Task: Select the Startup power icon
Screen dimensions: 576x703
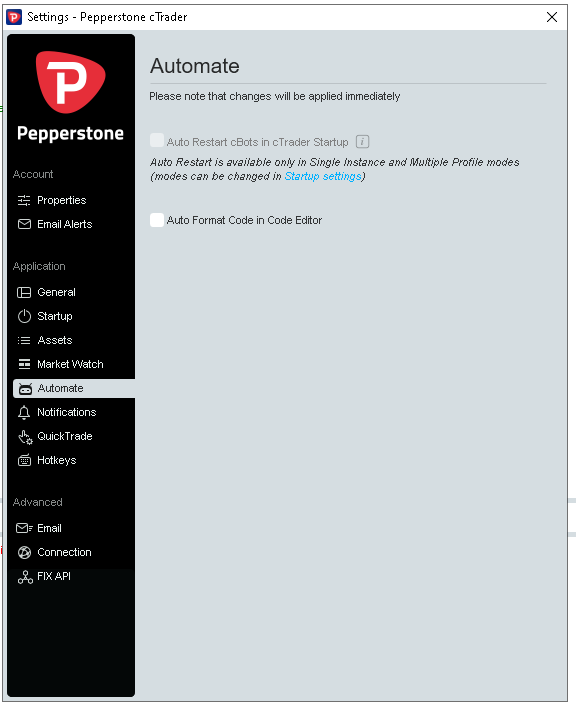Action: (x=24, y=317)
